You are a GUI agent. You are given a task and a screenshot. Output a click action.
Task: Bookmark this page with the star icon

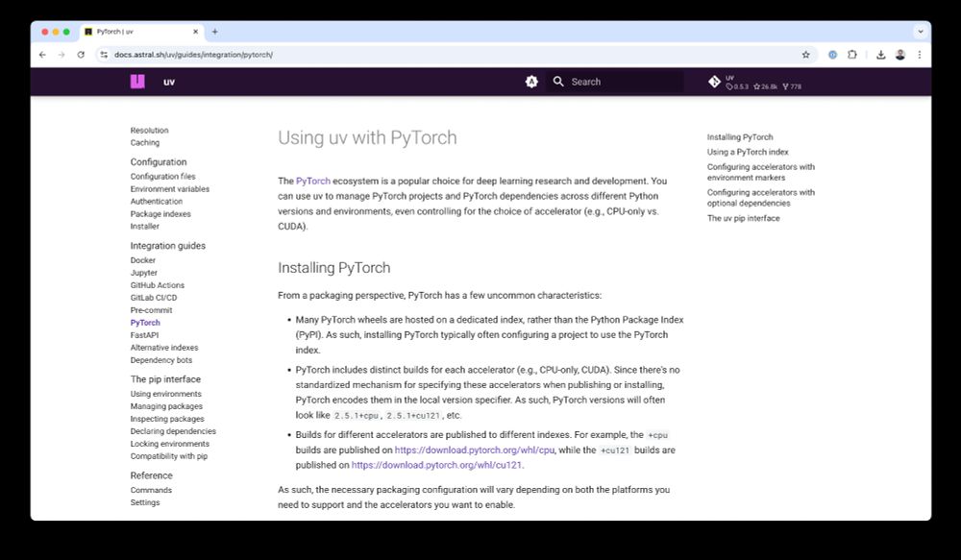(x=805, y=55)
